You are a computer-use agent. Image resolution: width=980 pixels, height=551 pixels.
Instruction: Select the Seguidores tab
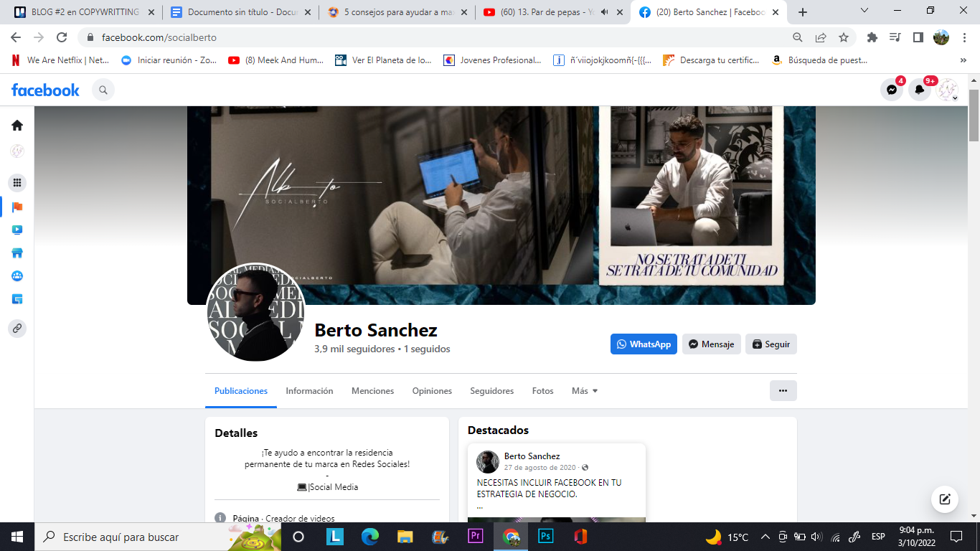(492, 391)
